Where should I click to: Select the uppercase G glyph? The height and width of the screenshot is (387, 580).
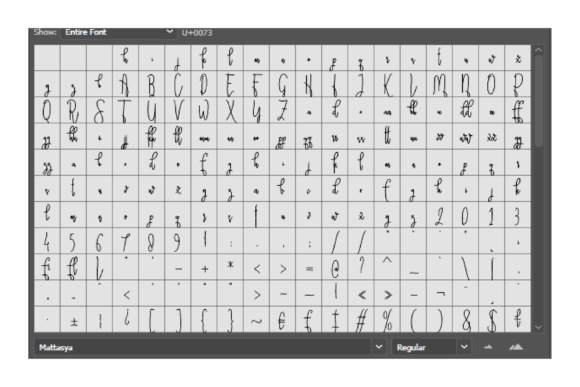282,84
